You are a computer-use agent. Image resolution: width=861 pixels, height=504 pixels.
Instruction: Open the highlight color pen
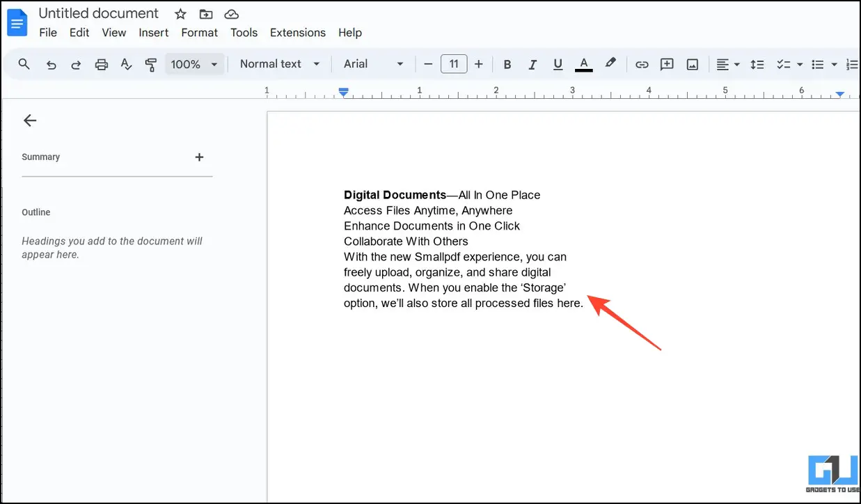(x=610, y=63)
